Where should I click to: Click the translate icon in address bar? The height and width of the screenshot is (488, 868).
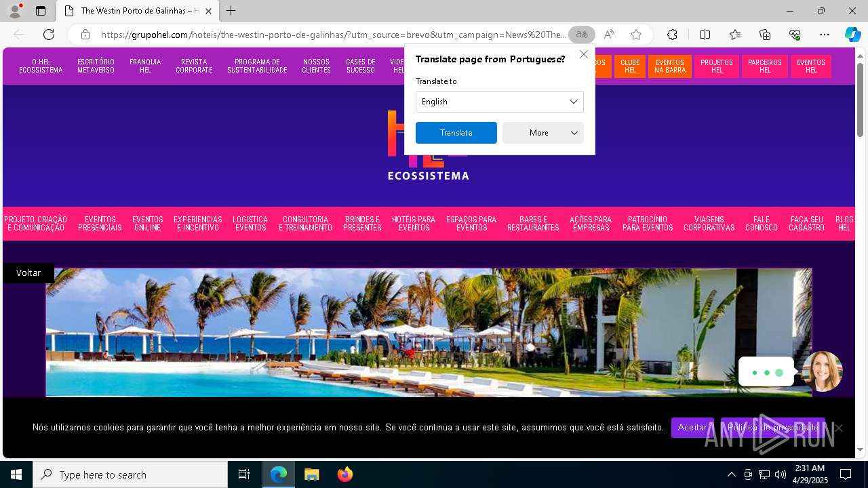[582, 35]
